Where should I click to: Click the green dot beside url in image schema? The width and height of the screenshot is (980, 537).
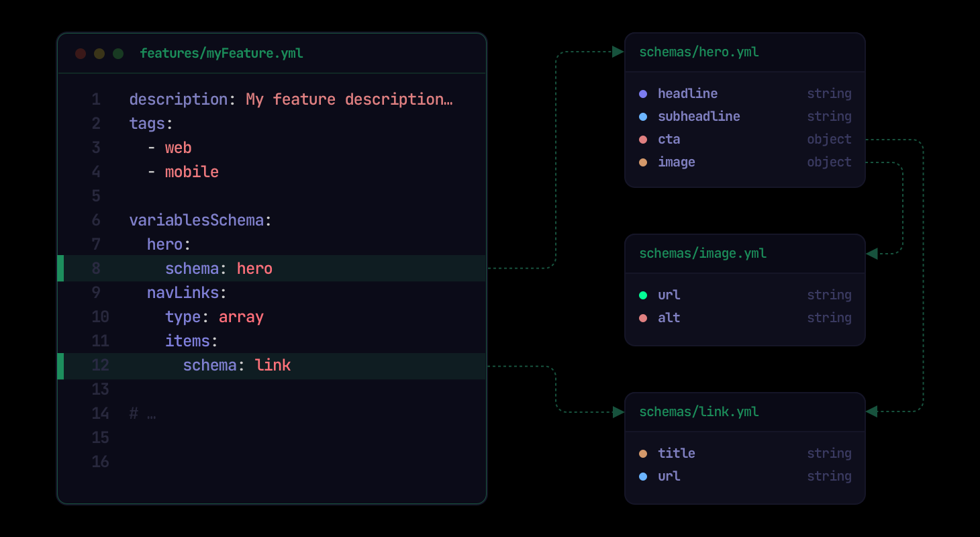click(643, 295)
